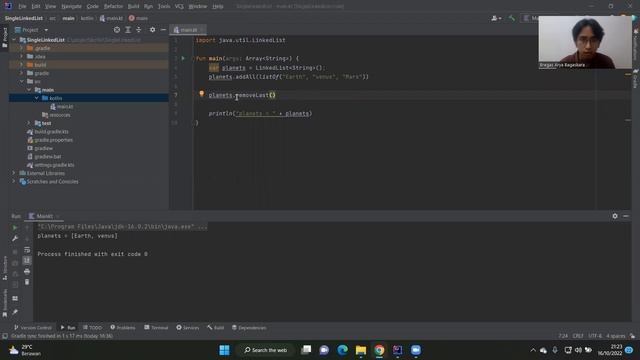This screenshot has height=360, width=640.
Task: Open Services tool window
Action: pyautogui.click(x=187, y=327)
